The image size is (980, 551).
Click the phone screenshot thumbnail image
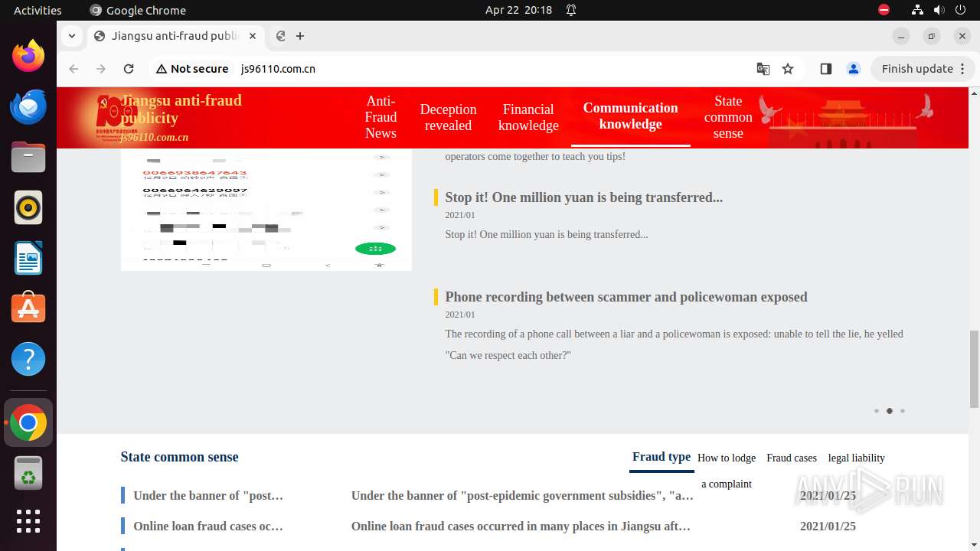tap(266, 209)
